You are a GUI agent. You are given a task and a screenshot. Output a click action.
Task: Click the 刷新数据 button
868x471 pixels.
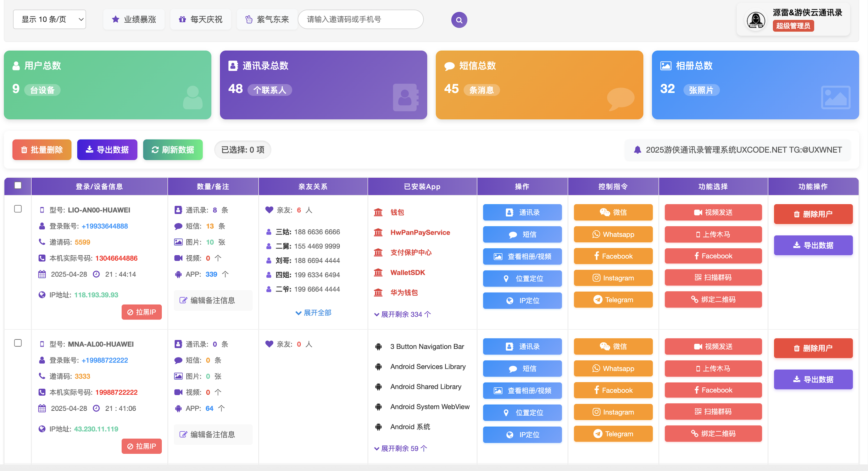tap(173, 150)
